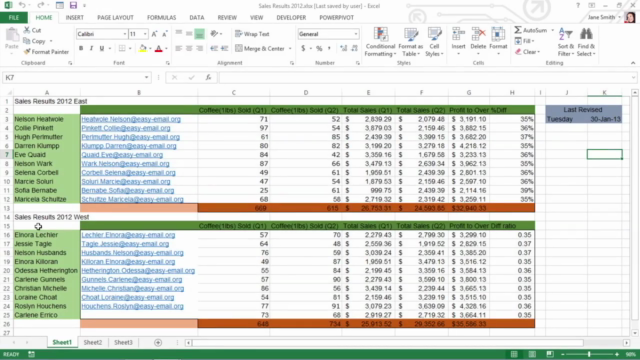Click the Save icon in quick access toolbar
Screen dimensions: 640x360
coord(73,5)
